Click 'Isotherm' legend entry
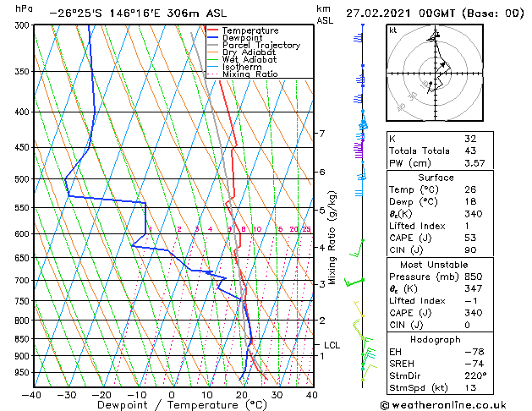The width and height of the screenshot is (532, 411). pos(242,67)
